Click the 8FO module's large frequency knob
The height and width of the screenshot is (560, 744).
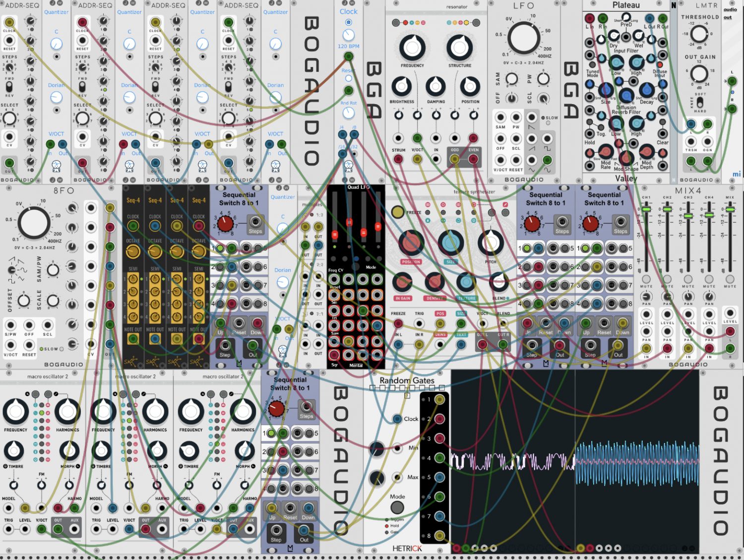tap(34, 223)
